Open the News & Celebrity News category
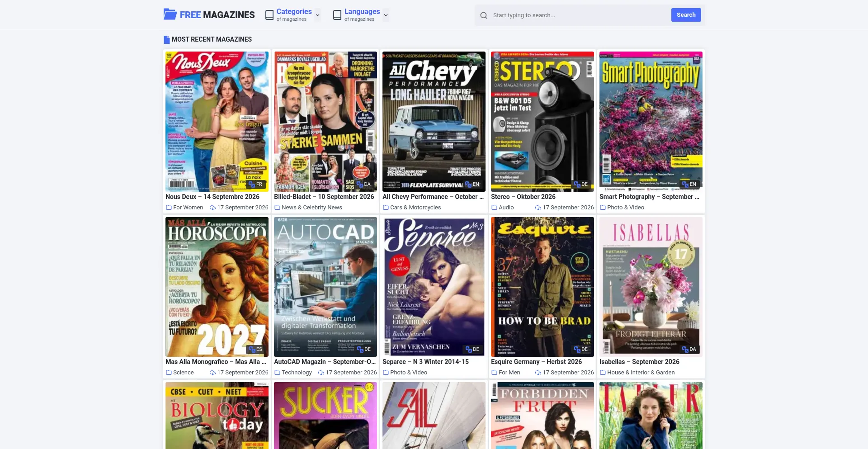The height and width of the screenshot is (449, 868). coord(312,208)
